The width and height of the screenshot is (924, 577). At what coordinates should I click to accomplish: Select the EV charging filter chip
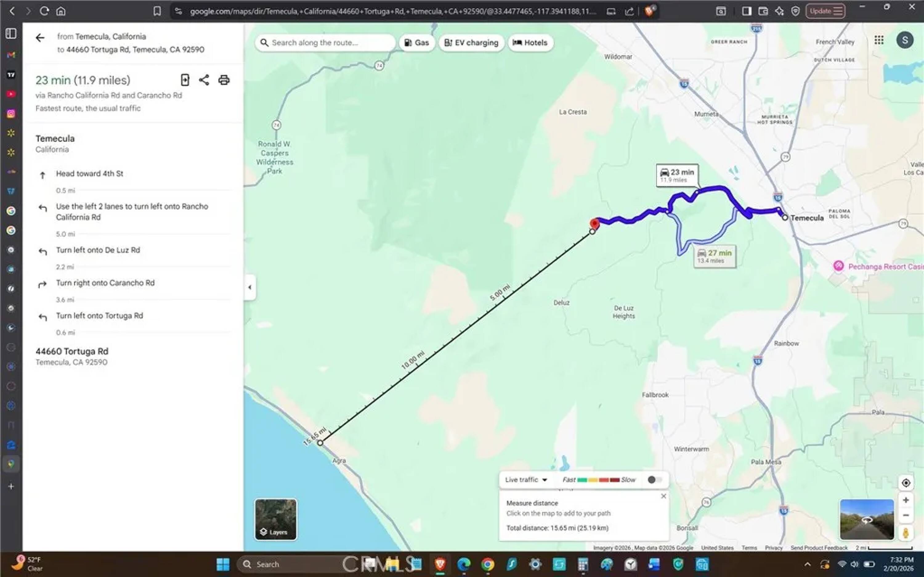[471, 43]
